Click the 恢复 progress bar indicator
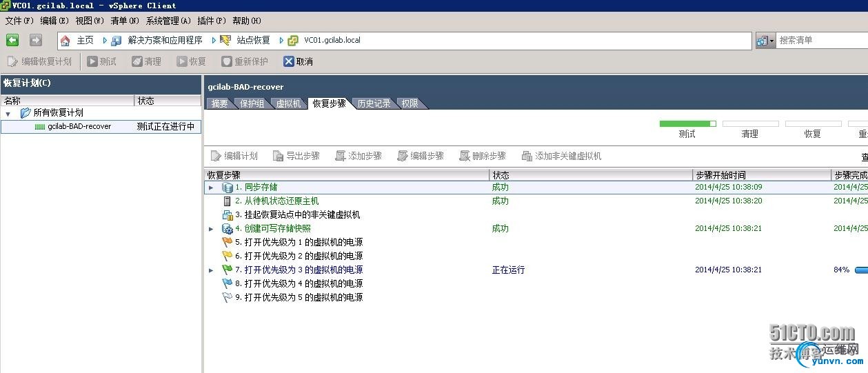Viewport: 868px width, 373px height. point(813,124)
